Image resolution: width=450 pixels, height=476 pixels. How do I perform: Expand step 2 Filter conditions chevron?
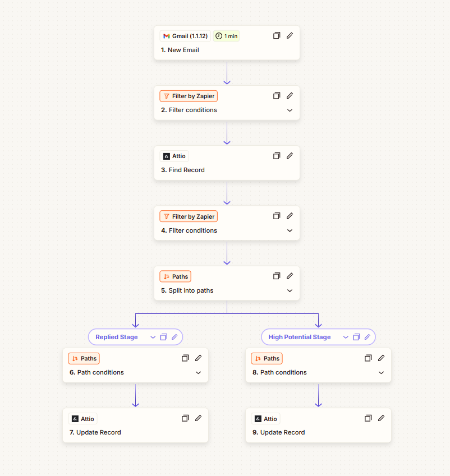tap(290, 110)
